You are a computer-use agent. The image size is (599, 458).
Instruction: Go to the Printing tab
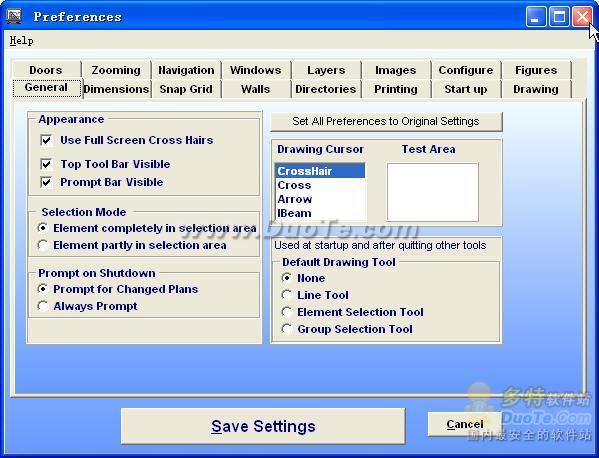[396, 89]
